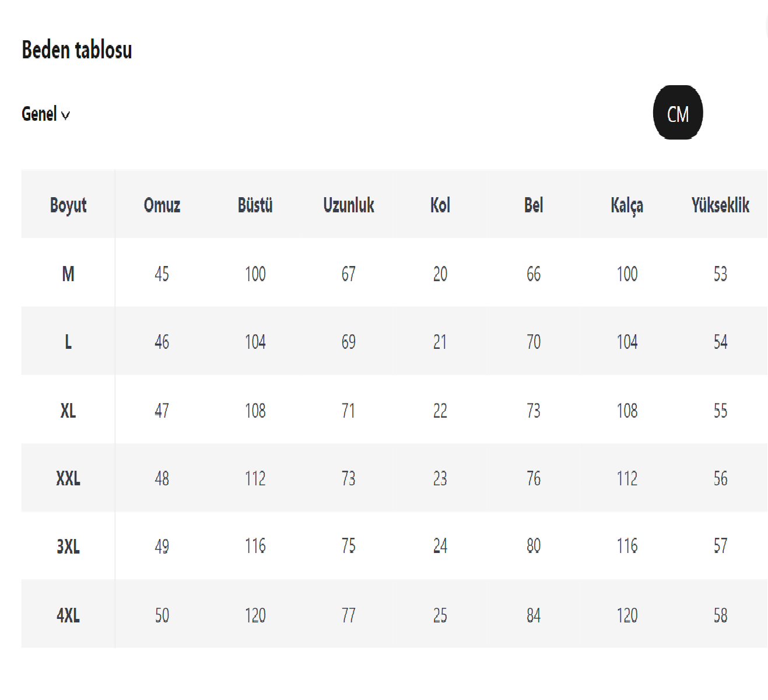
Task: Select the 3XL size row label
Action: pyautogui.click(x=68, y=547)
